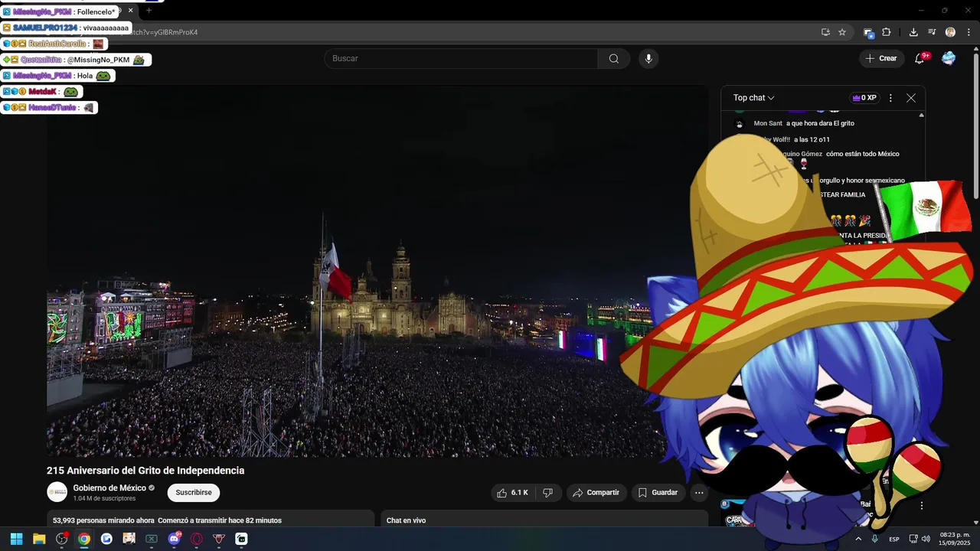Screen dimensions: 980x551
Task: Open a new browser tab with plus
Action: (149, 11)
